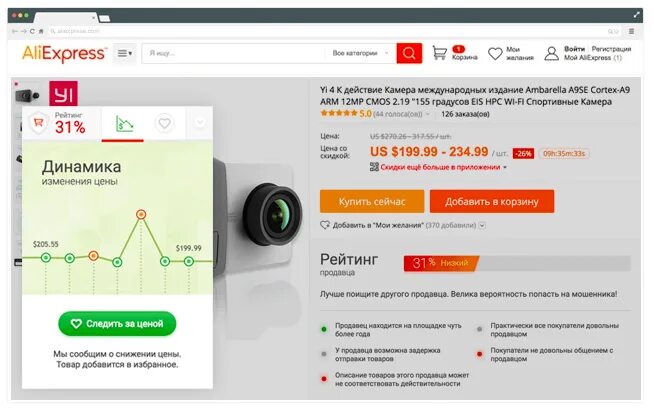Click the QR code icon for app discounts

coord(374,167)
